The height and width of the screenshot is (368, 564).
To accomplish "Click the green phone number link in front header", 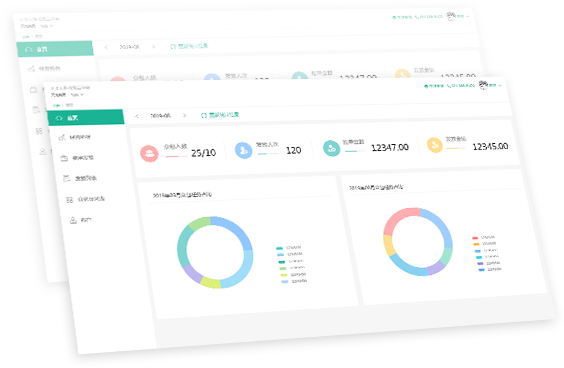I will tap(461, 86).
